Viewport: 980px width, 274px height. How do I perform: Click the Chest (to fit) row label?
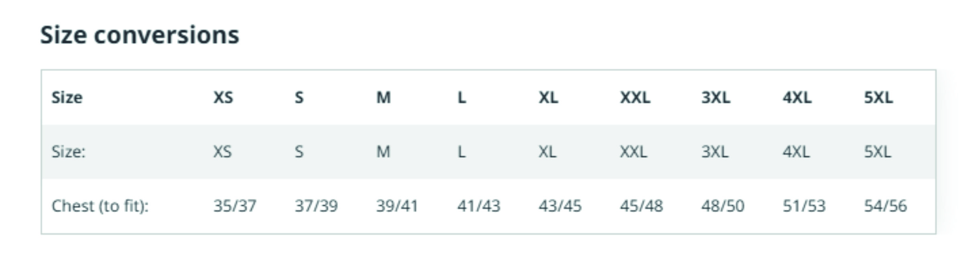100,206
